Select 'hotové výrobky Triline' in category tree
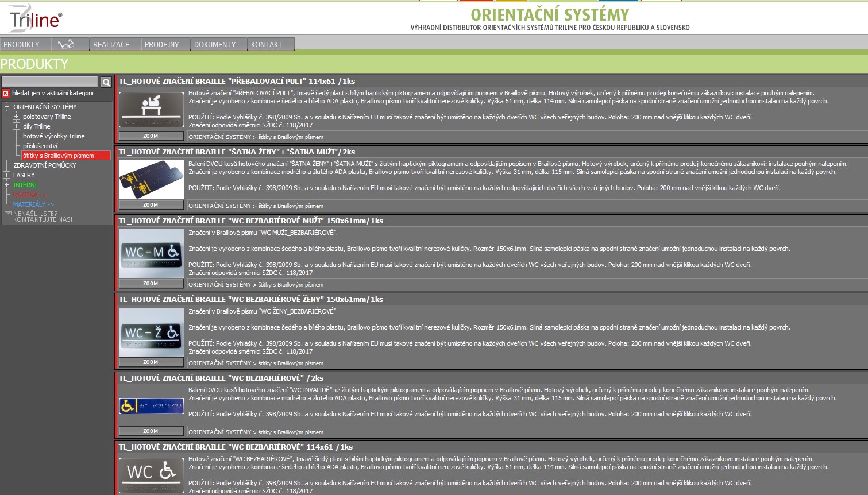This screenshot has width=868, height=495. click(x=53, y=136)
